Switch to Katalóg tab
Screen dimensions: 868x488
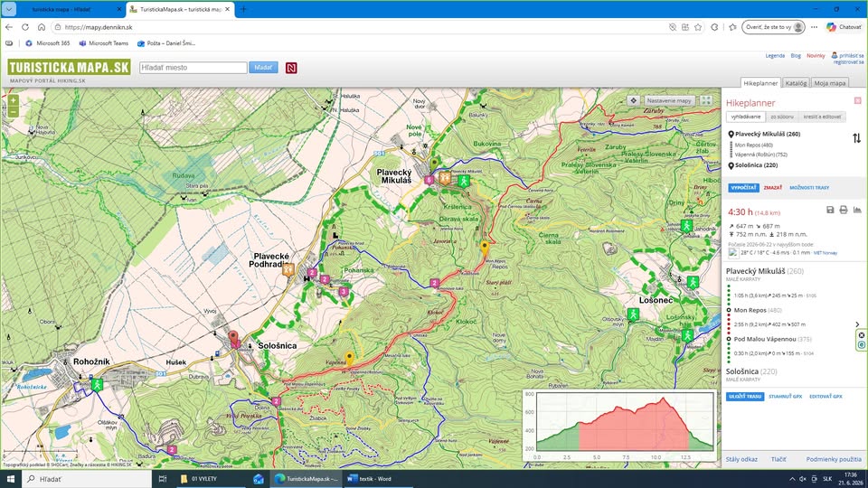pyautogui.click(x=796, y=83)
